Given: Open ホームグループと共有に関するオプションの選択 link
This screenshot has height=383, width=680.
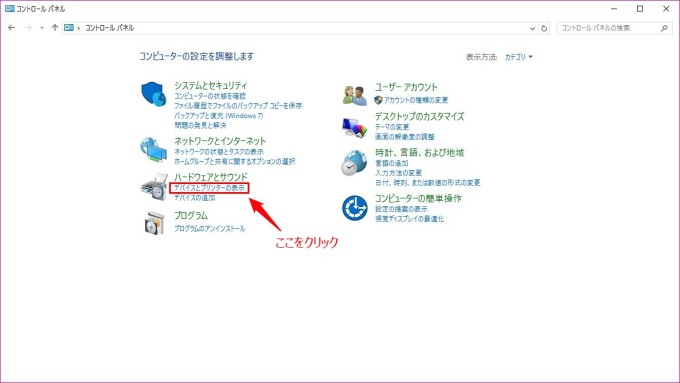Looking at the screenshot, I should (x=235, y=161).
